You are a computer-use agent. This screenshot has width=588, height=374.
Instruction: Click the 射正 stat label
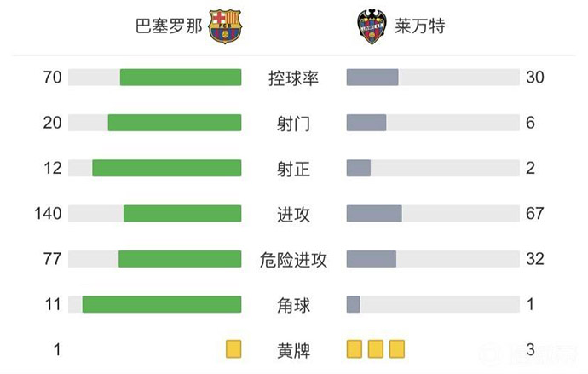(293, 169)
